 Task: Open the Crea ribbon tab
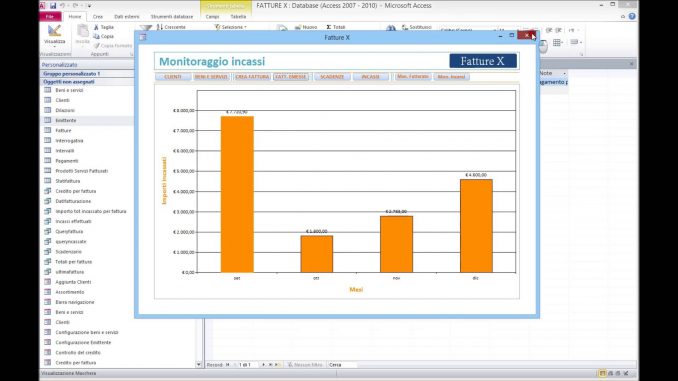[x=98, y=16]
